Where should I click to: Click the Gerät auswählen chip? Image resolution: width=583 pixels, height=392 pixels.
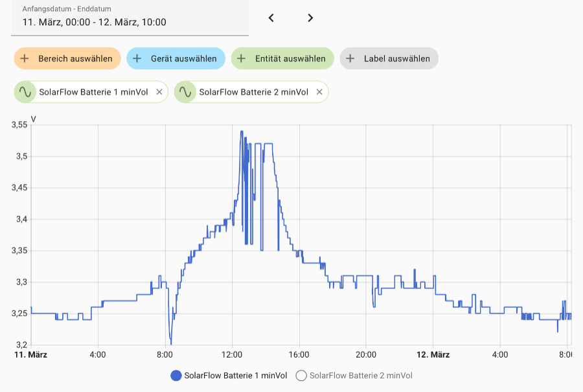coord(176,58)
